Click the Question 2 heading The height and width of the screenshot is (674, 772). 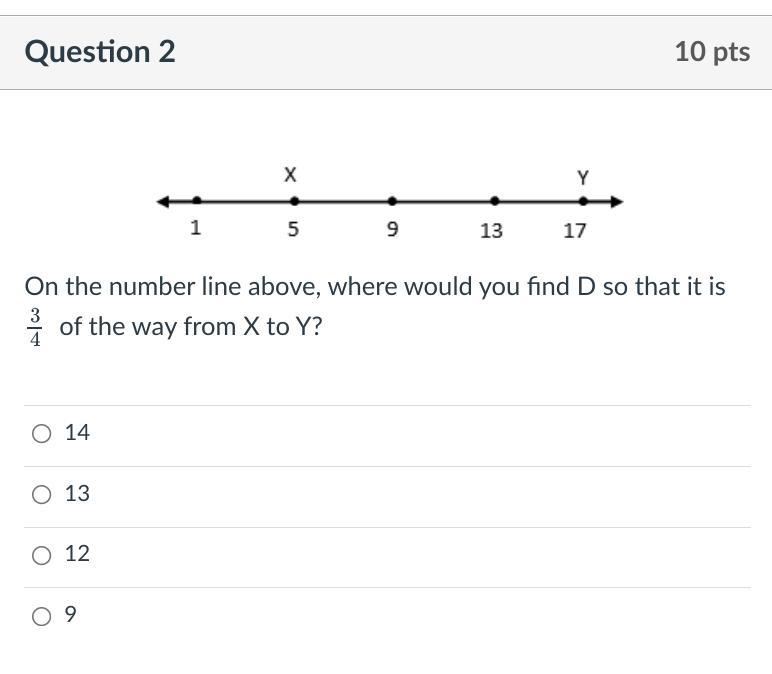click(x=100, y=52)
